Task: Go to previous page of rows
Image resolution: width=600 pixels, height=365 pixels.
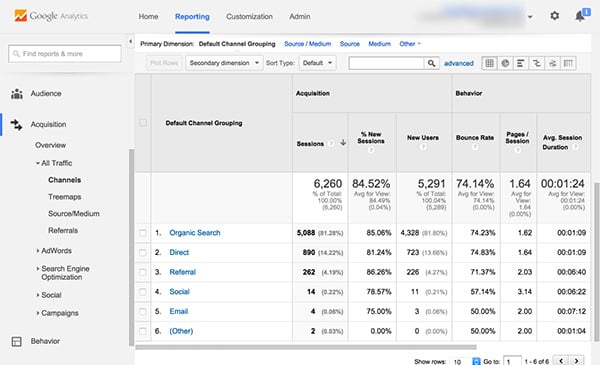Action: click(x=561, y=361)
